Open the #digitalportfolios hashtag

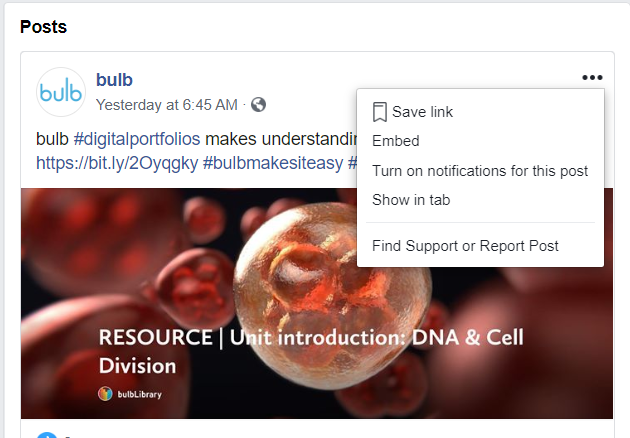pos(137,139)
